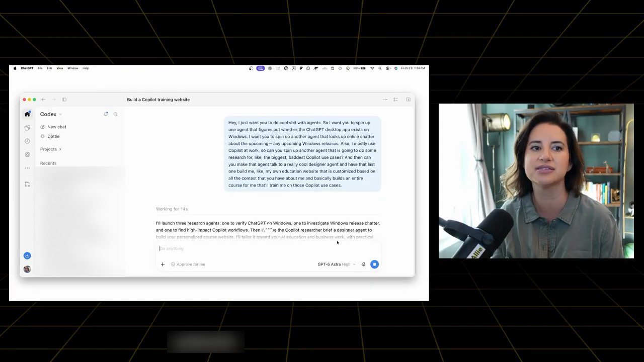Go forward with the right arrow

[x=54, y=100]
